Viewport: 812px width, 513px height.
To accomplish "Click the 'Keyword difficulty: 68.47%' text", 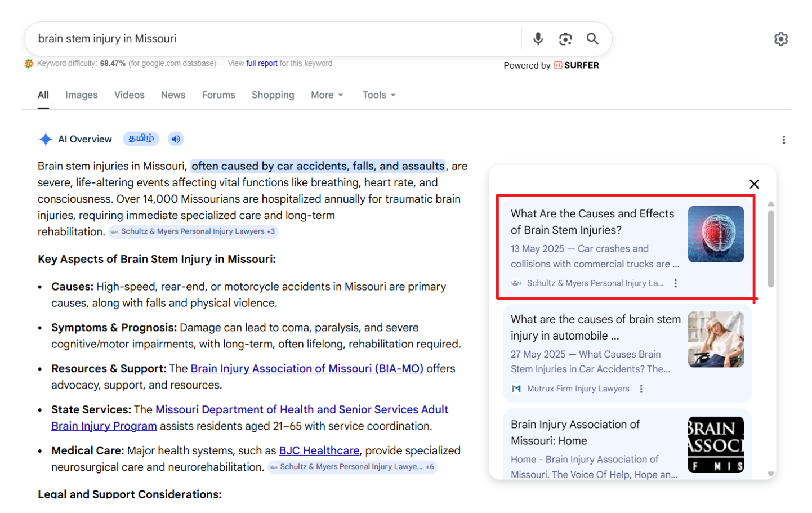I will pos(81,64).
